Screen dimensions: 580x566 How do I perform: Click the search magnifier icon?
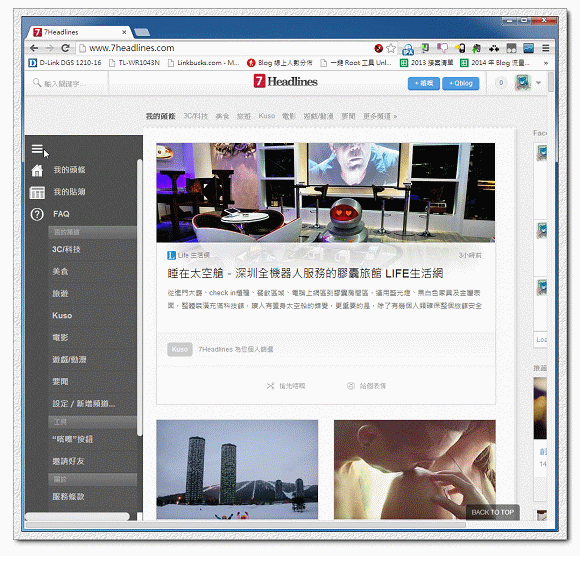click(x=37, y=82)
